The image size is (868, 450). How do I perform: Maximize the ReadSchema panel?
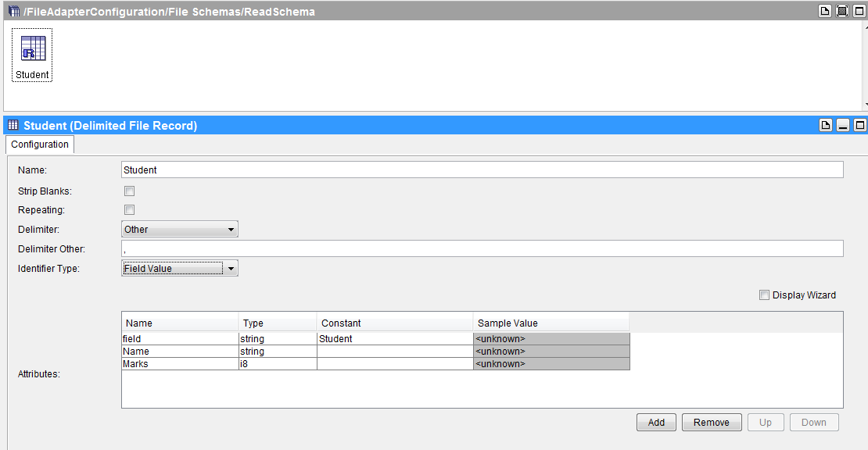859,11
